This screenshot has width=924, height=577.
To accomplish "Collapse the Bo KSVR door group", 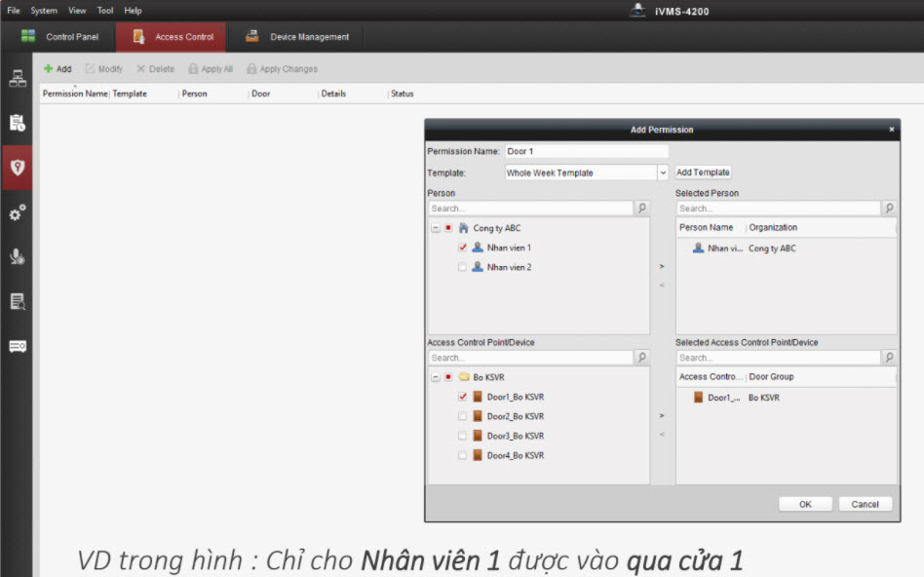I will click(435, 377).
